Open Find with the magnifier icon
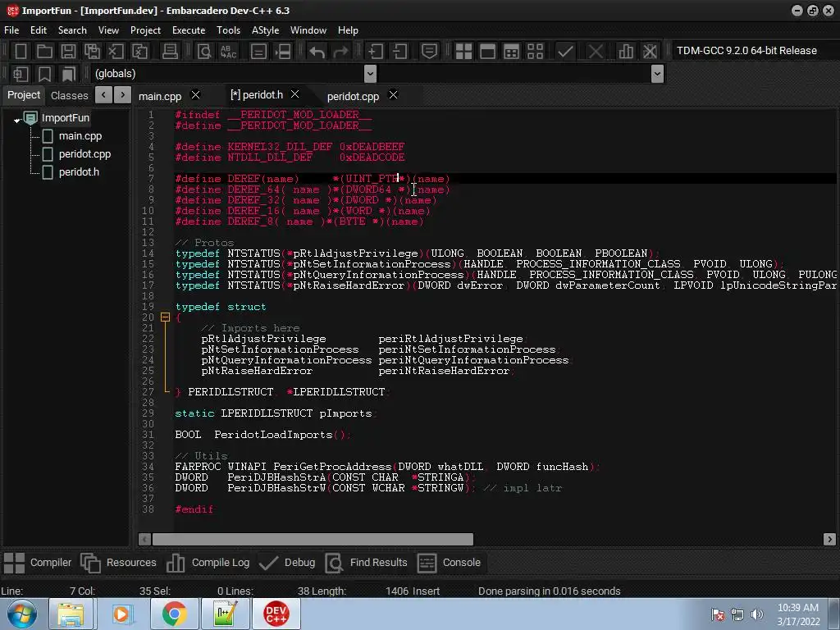The width and height of the screenshot is (840, 630). coord(204,52)
